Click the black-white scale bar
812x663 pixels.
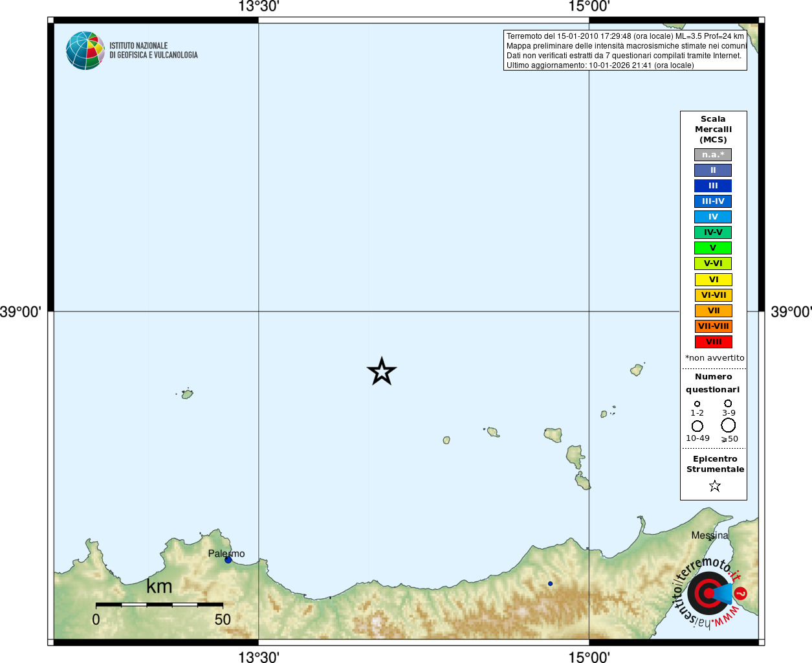pos(159,605)
